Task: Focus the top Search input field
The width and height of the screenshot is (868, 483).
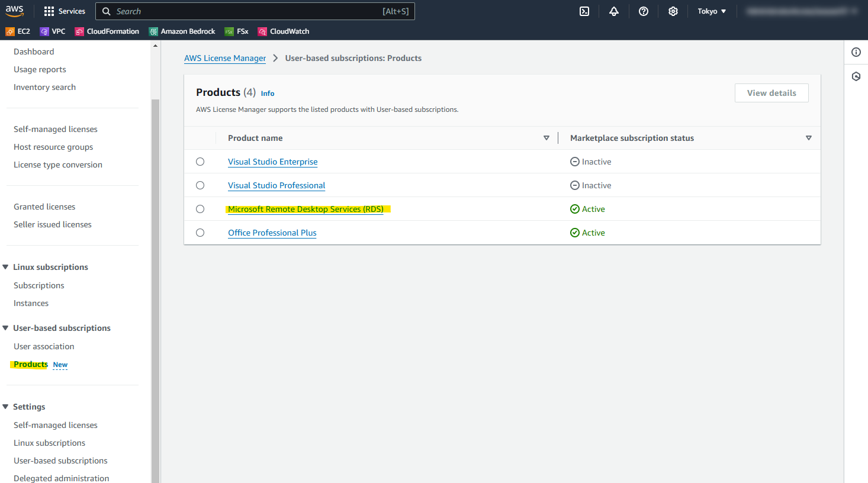Action: 255,11
